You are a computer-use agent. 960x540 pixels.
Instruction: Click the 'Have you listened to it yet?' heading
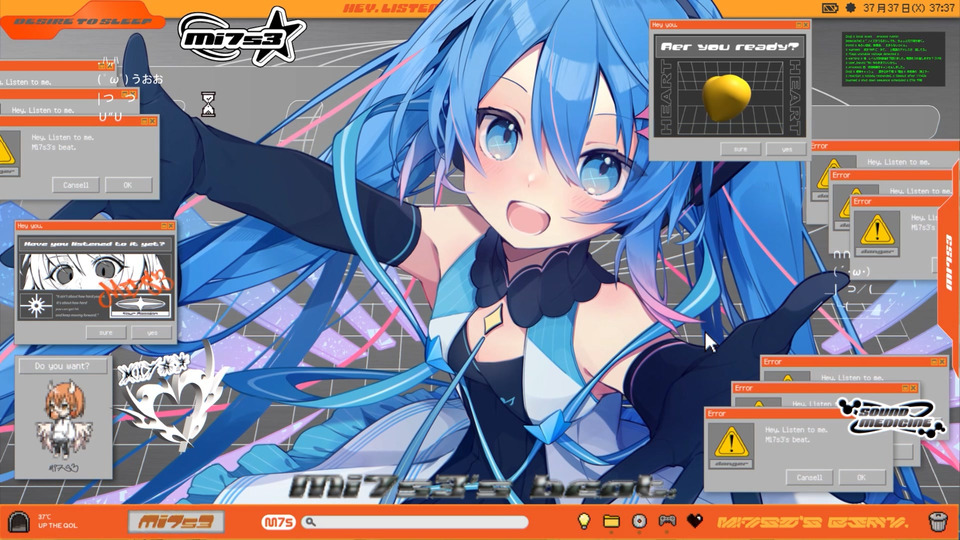point(94,244)
